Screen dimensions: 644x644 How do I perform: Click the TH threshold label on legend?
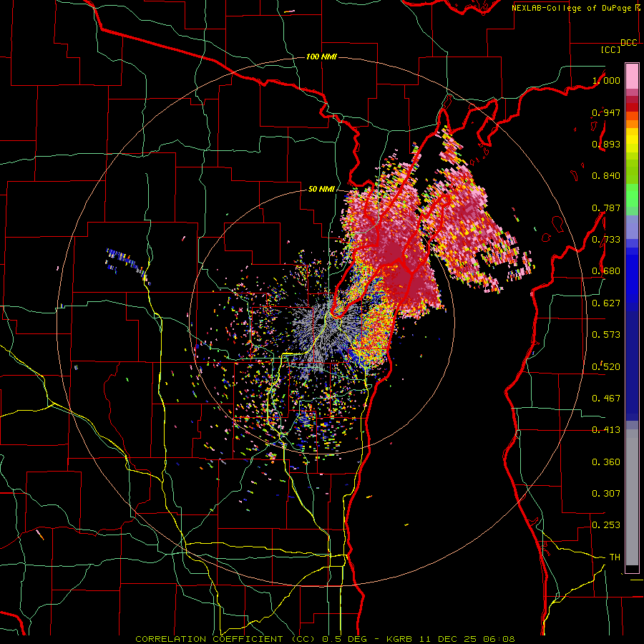click(615, 557)
